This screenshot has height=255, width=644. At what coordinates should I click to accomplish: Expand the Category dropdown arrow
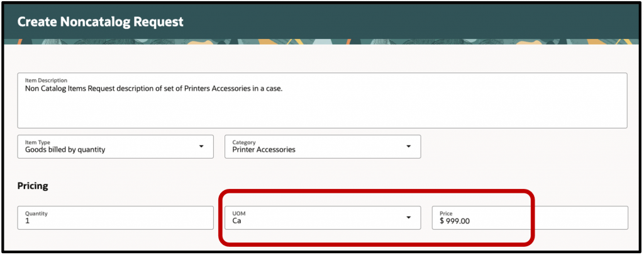click(408, 147)
